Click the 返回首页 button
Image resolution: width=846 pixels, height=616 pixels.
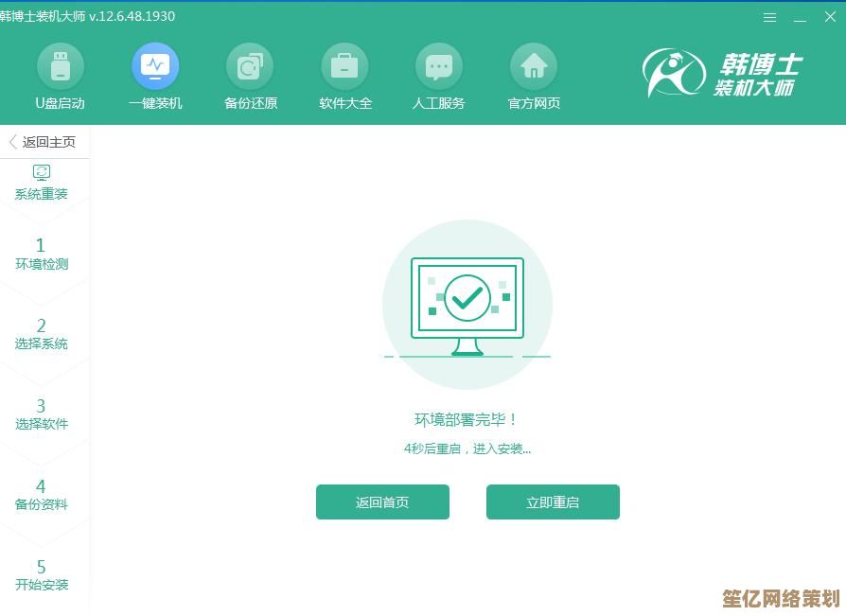pyautogui.click(x=382, y=502)
